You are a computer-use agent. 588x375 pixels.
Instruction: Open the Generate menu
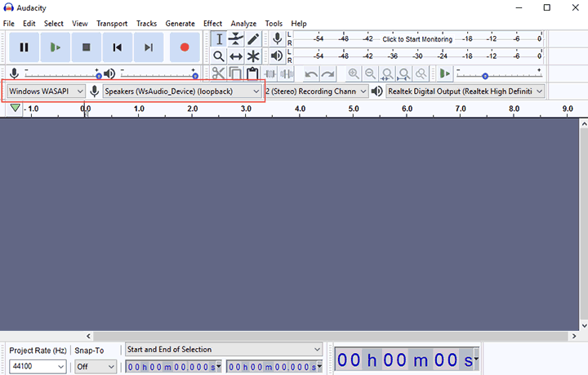(x=180, y=24)
